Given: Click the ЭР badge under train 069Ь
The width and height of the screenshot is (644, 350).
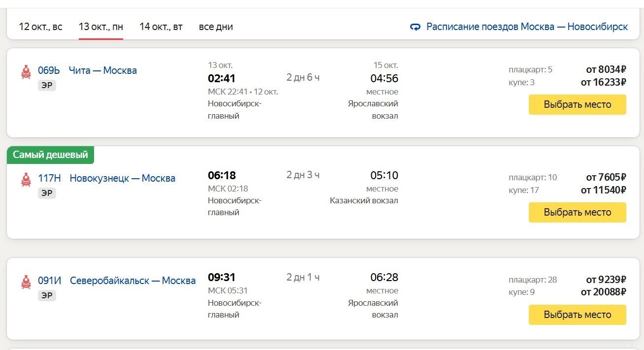Looking at the screenshot, I should pos(47,86).
